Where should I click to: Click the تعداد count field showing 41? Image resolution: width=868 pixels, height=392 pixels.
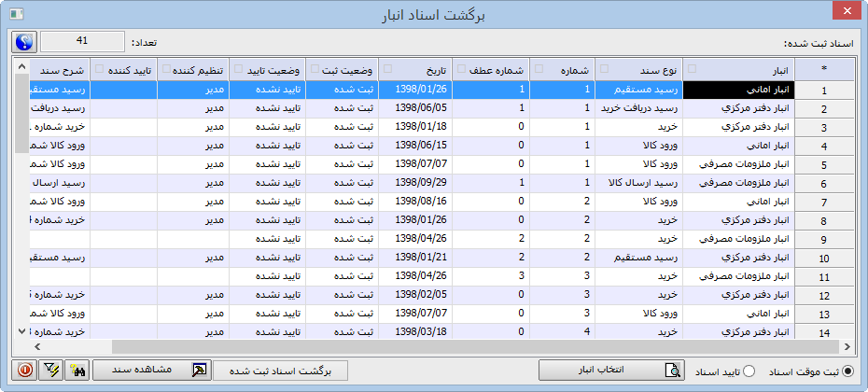(82, 41)
